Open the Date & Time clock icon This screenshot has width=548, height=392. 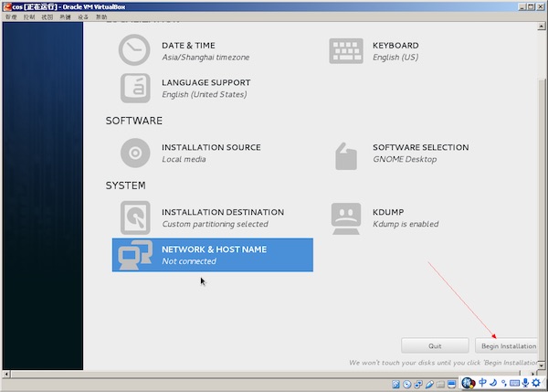coord(133,50)
